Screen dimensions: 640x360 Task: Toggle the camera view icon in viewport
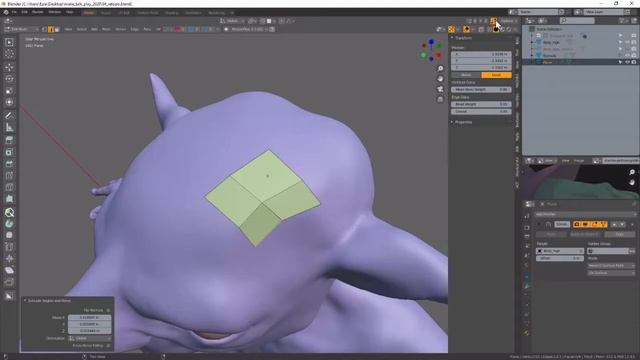[440, 89]
